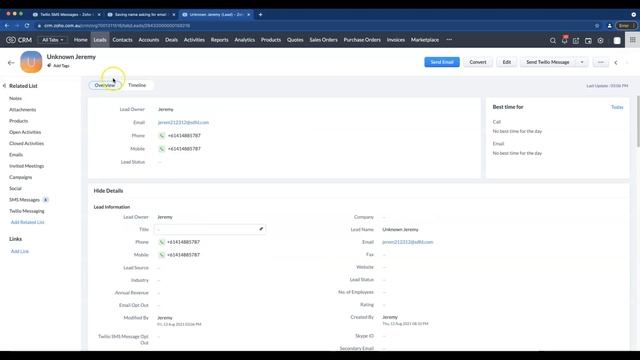Expand Send Twilio Message dropdown arrow

(582, 62)
